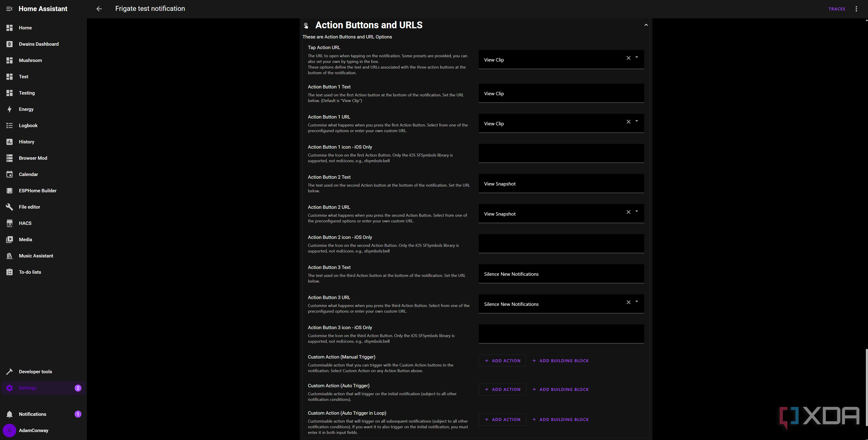Select the Action Button 3 URL combo box

point(561,304)
